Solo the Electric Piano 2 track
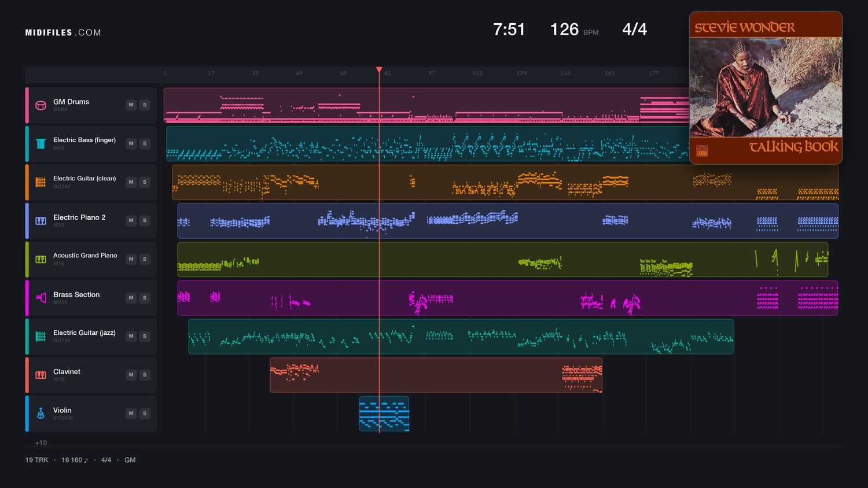The image size is (868, 488). click(145, 221)
